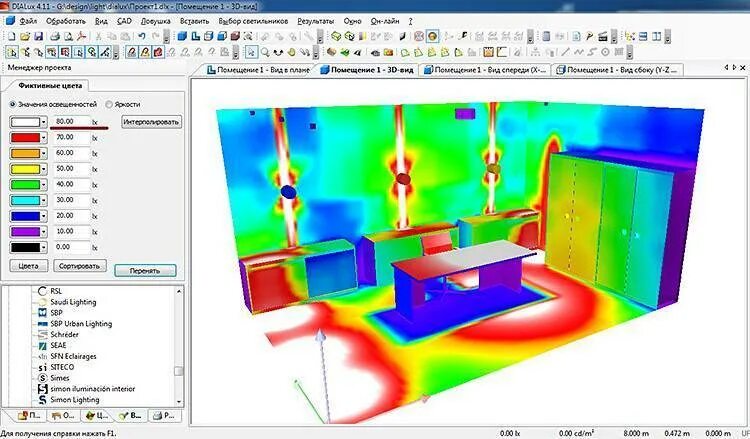Select Simon Lighting in the manufacturer list

(x=75, y=400)
